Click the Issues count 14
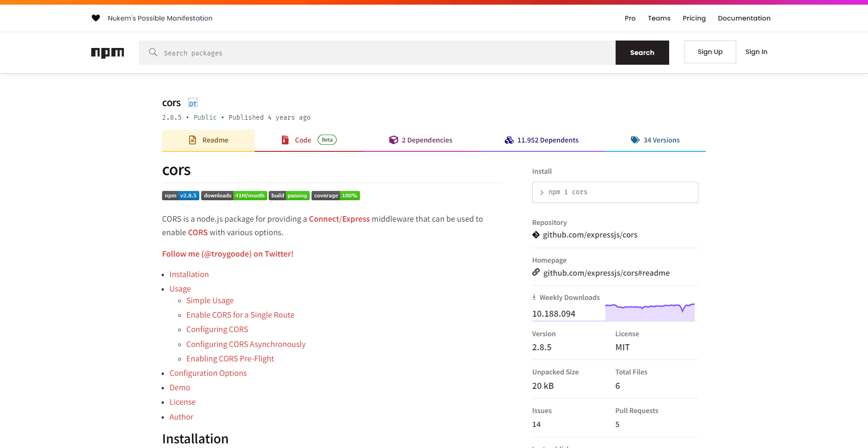 tap(536, 424)
